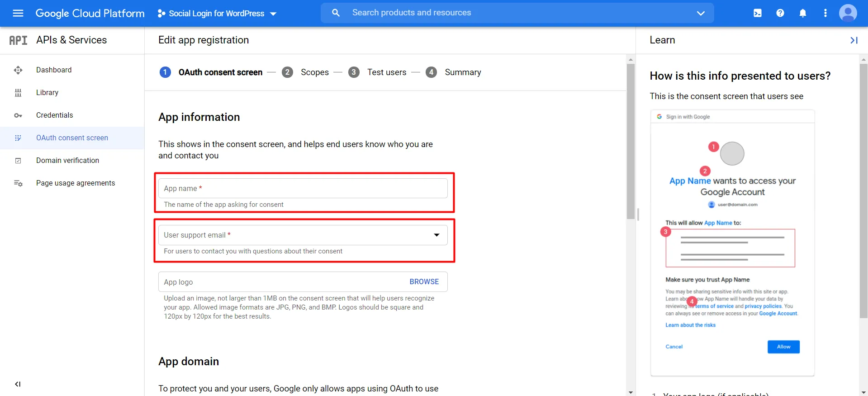Open notifications bell
Screen dimensions: 868x396
click(803, 13)
